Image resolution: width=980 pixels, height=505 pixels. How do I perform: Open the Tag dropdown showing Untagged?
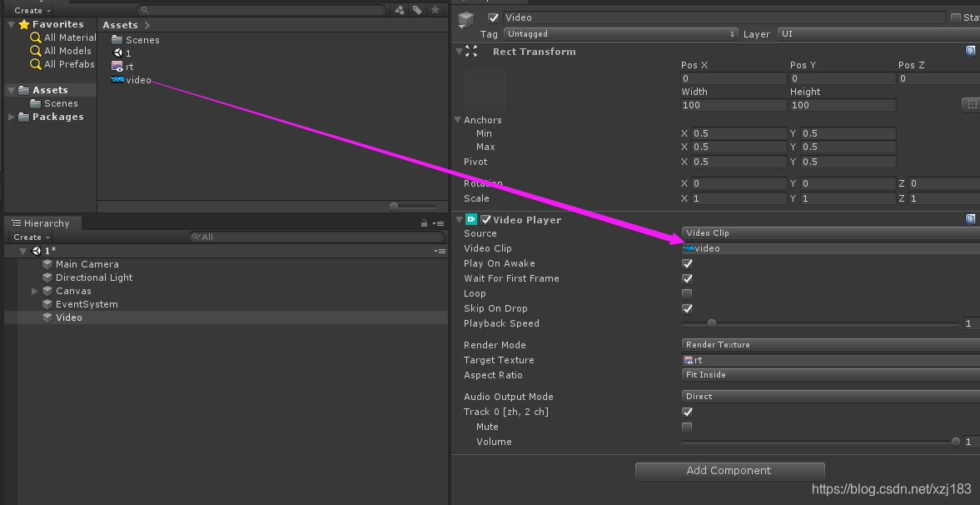tap(620, 34)
